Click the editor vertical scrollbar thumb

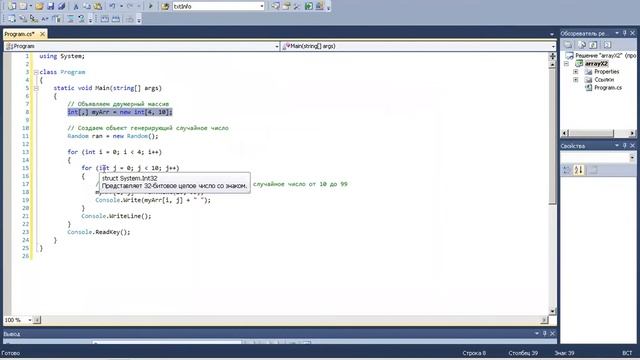(x=552, y=136)
